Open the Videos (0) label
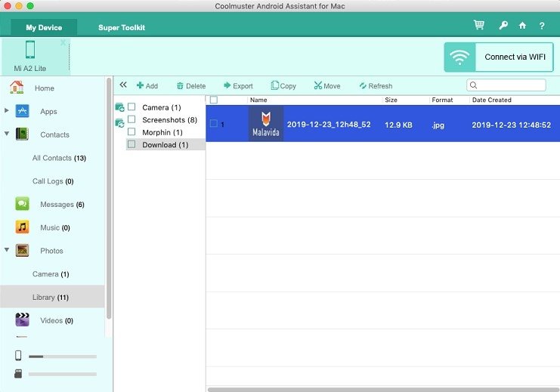The height and width of the screenshot is (392, 560). click(x=57, y=320)
